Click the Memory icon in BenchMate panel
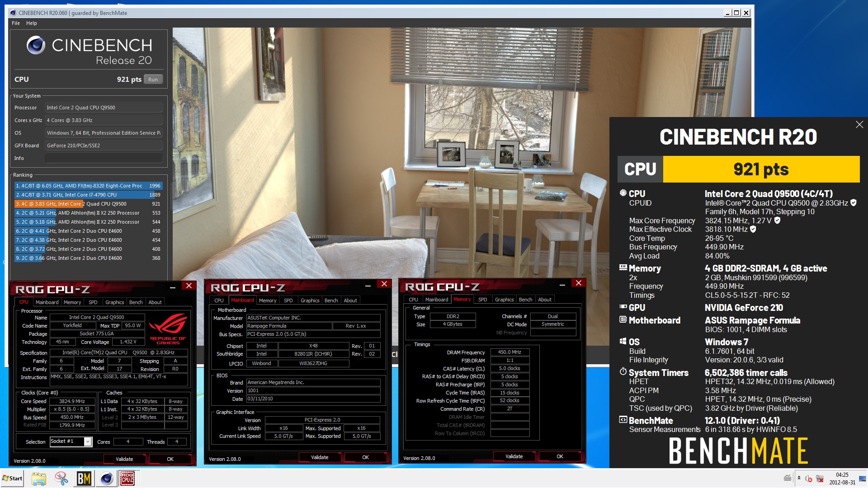This screenshot has width=868, height=488. (623, 267)
